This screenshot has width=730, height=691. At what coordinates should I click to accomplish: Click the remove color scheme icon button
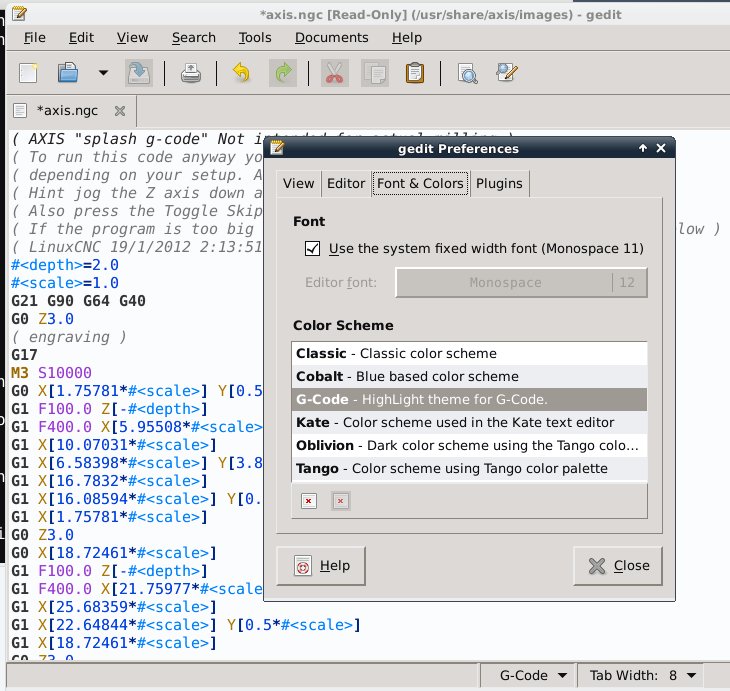[x=341, y=501]
